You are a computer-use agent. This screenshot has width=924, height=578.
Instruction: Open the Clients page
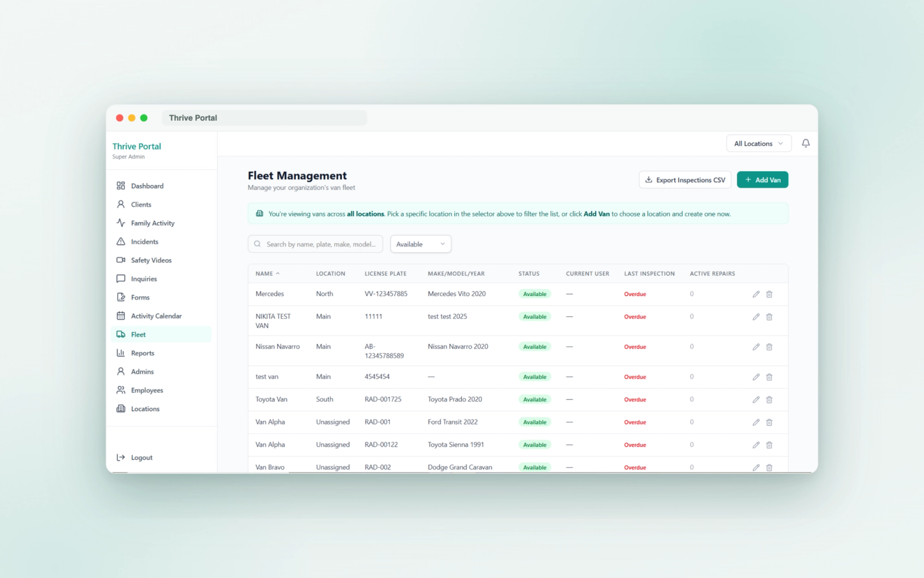[x=161, y=204]
